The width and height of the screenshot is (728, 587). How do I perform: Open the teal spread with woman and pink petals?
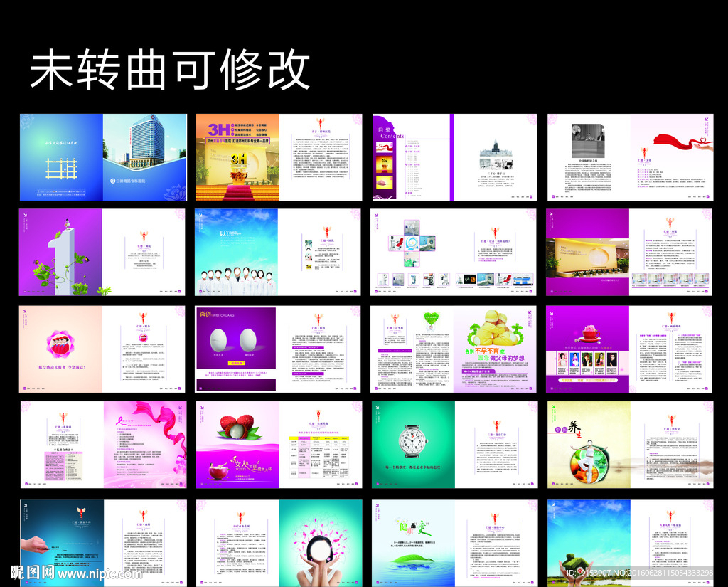click(x=279, y=543)
